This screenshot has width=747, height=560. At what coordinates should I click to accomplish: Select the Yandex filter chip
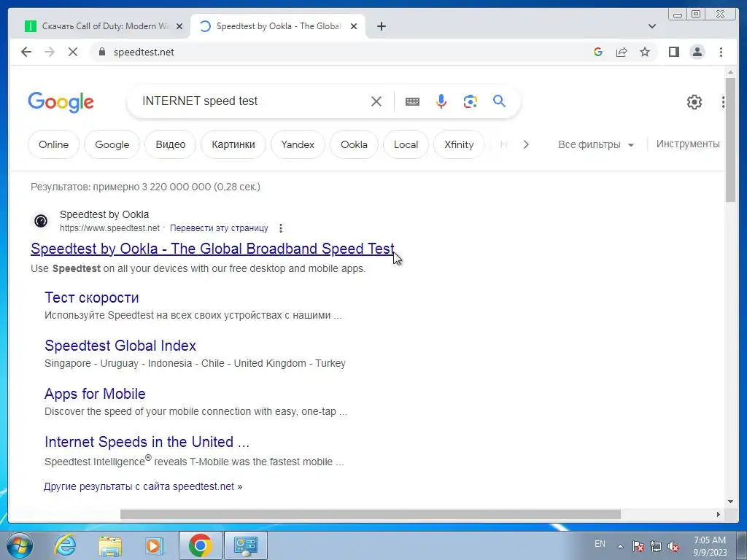[x=298, y=144]
